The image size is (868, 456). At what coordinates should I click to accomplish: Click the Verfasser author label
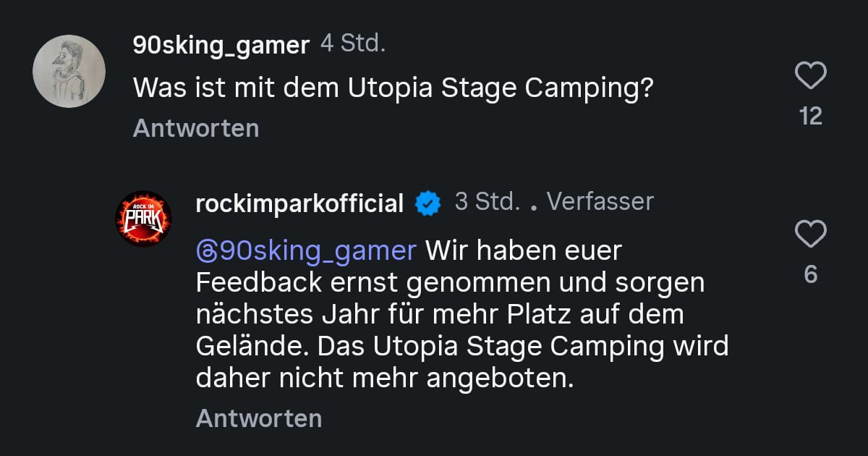pos(600,202)
